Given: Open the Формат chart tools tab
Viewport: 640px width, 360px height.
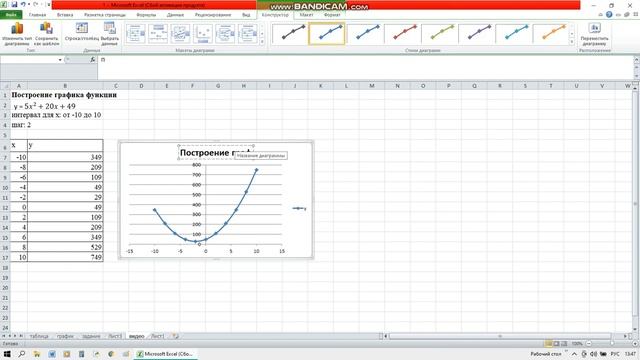Looking at the screenshot, I should [x=332, y=15].
